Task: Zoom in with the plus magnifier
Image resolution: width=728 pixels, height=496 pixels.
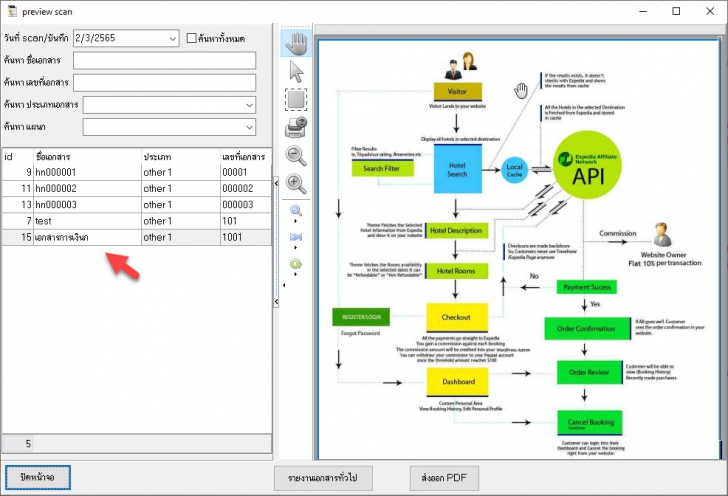Action: point(296,183)
